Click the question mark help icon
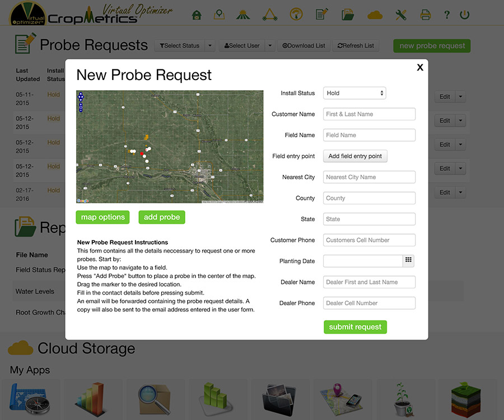The image size is (504, 420). pyautogui.click(x=446, y=15)
